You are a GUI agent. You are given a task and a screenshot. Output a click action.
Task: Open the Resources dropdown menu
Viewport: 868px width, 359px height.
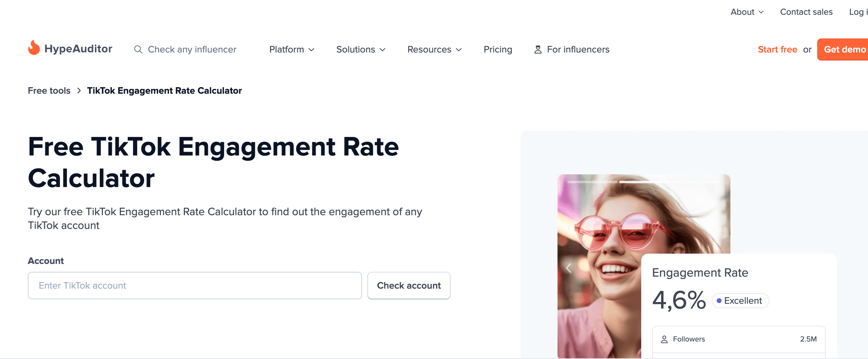click(x=434, y=50)
